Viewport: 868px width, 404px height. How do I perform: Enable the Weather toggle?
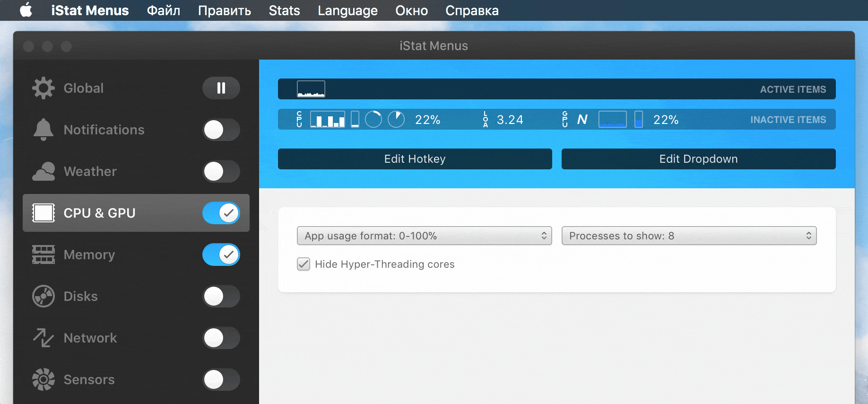(221, 171)
